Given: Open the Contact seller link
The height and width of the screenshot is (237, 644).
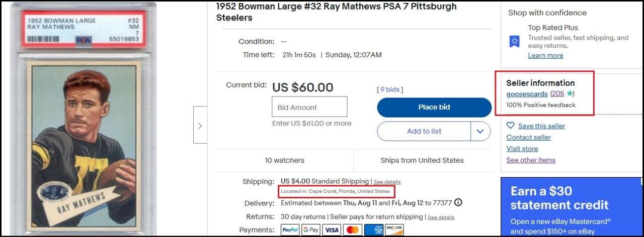Looking at the screenshot, I should click(528, 137).
